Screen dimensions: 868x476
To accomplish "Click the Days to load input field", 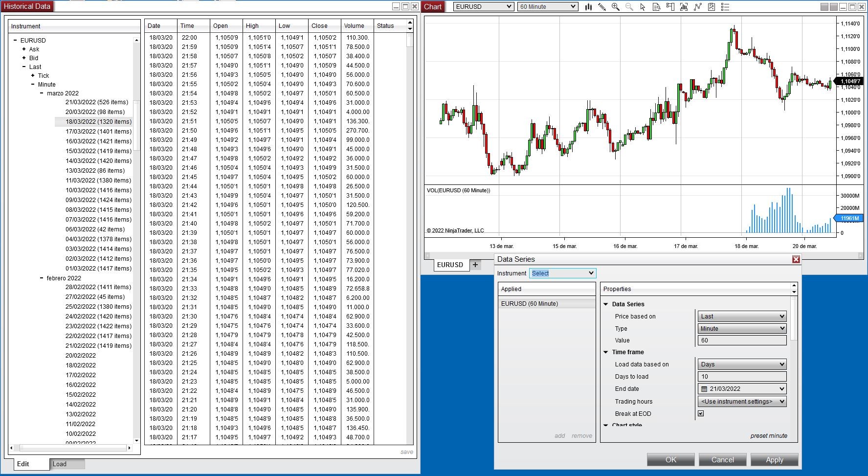I will pos(742,377).
